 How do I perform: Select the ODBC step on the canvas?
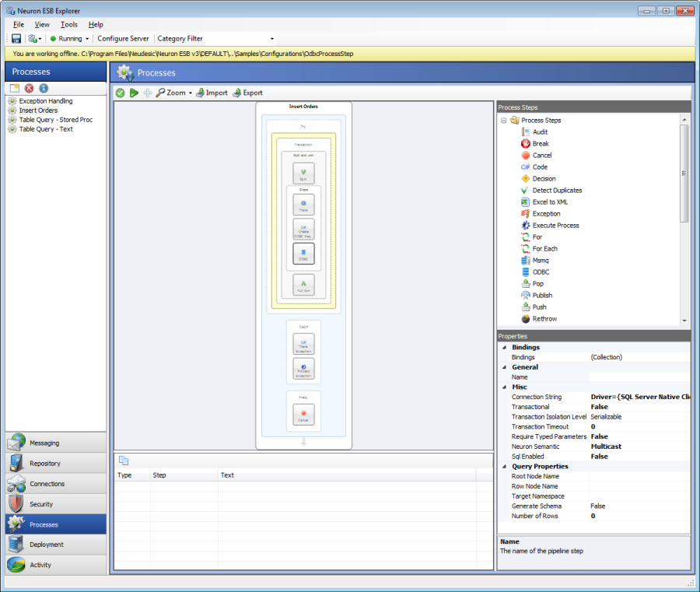tap(303, 254)
